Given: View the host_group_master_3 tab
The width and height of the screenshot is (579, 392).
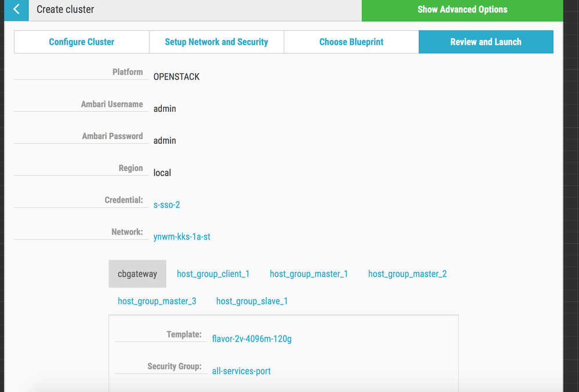Looking at the screenshot, I should pyautogui.click(x=157, y=301).
